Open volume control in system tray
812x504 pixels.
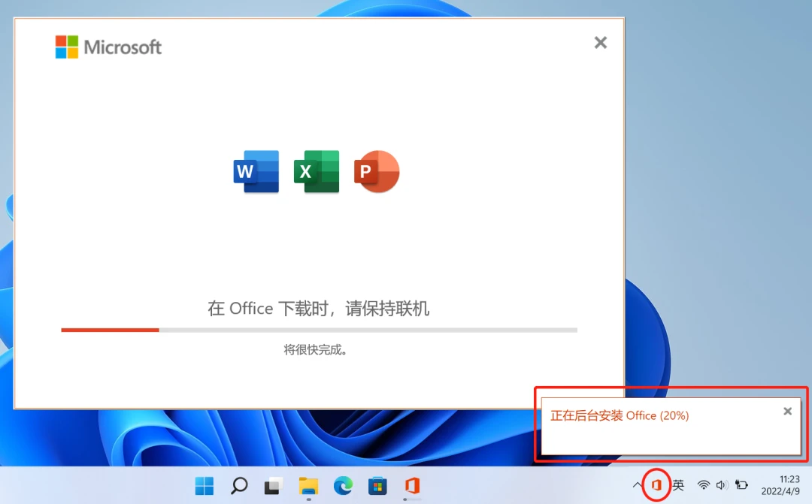point(722,485)
